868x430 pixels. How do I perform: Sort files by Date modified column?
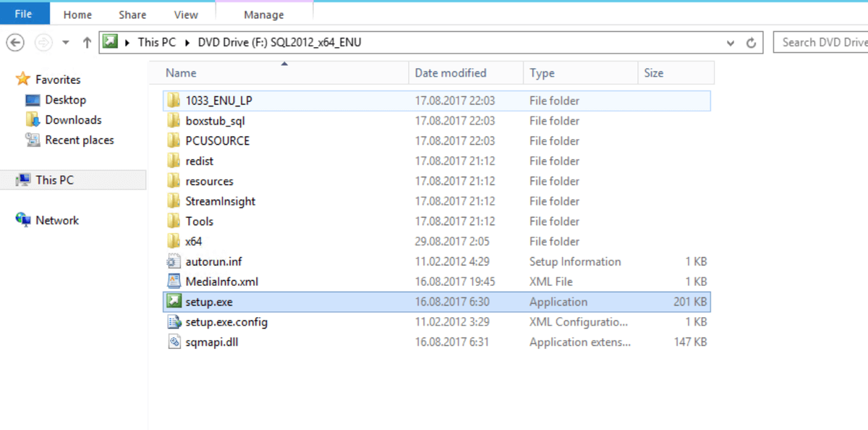coord(466,73)
